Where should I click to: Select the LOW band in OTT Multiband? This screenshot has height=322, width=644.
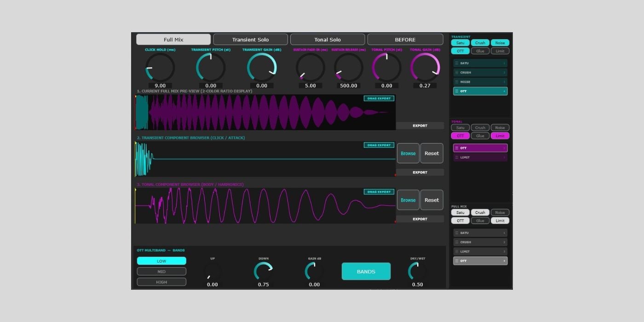pyautogui.click(x=161, y=261)
